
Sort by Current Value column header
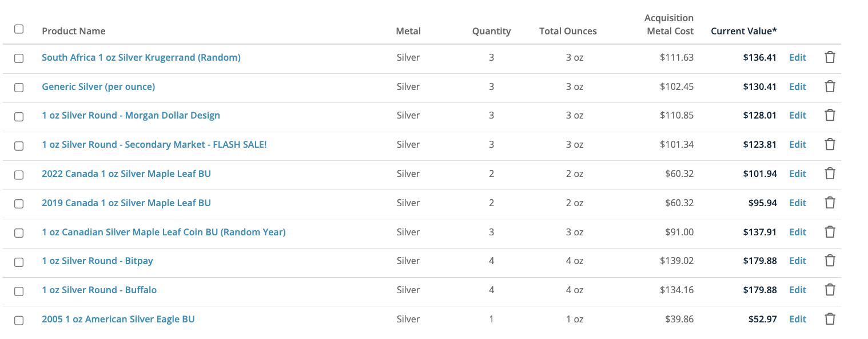[743, 31]
